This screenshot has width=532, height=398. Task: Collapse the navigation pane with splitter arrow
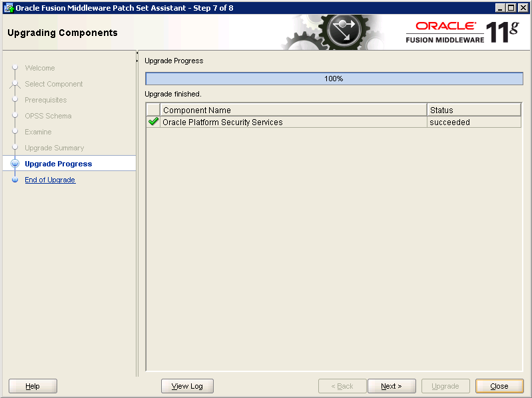click(137, 53)
